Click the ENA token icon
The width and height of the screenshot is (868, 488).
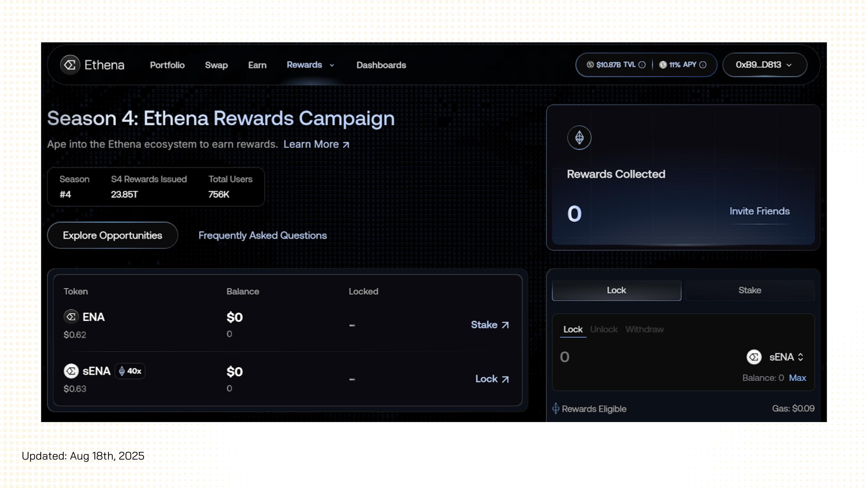[x=71, y=317]
